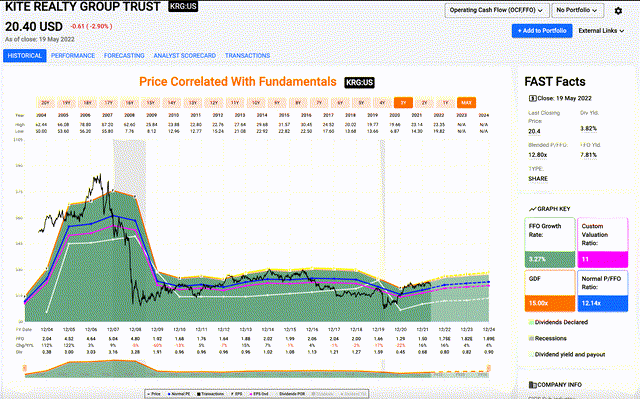Toggle the Price series in chart legend
This screenshot has height=399, width=640.
coord(154,394)
